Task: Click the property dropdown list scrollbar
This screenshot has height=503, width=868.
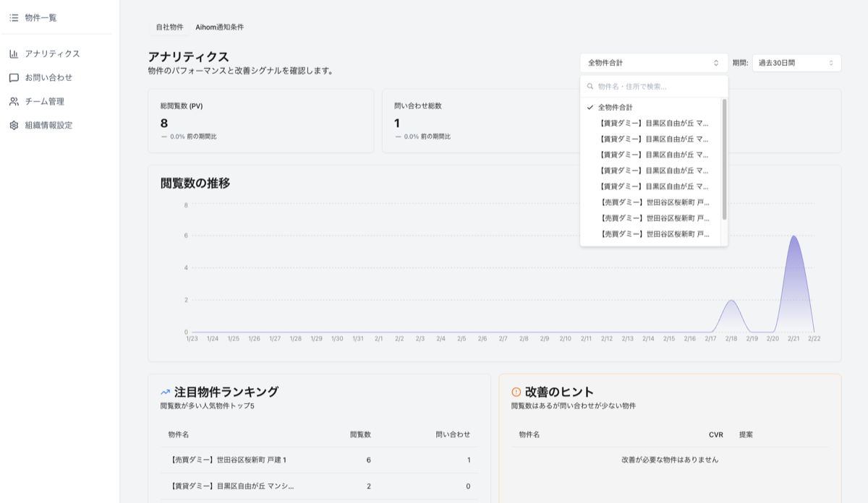Action: pyautogui.click(x=724, y=159)
